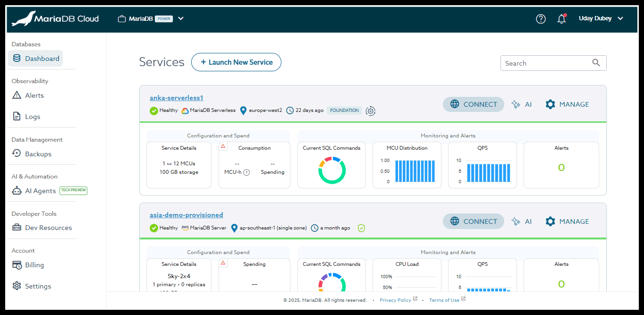This screenshot has height=315, width=644.
Task: Click the POWER plan badge in header
Action: [164, 19]
